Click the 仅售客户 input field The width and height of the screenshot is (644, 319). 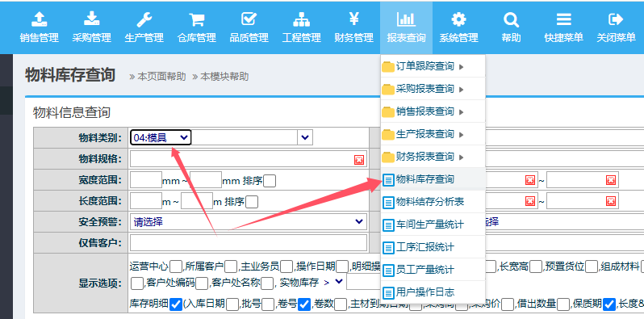click(249, 243)
